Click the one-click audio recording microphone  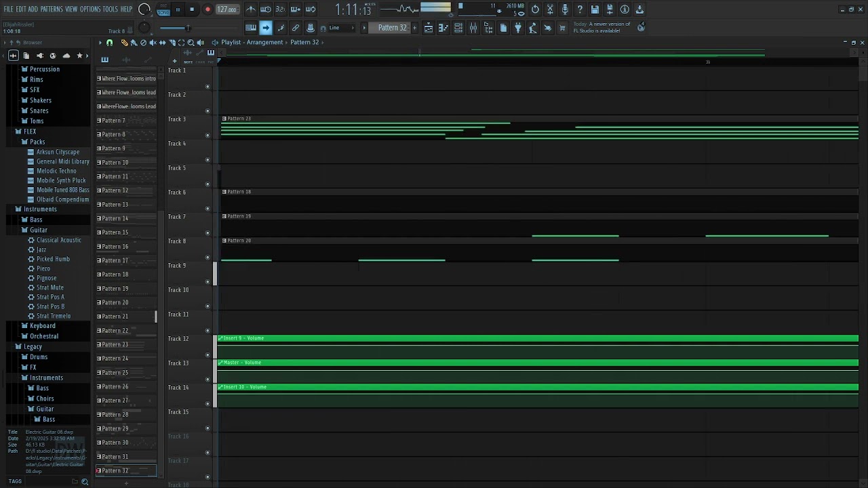565,9
